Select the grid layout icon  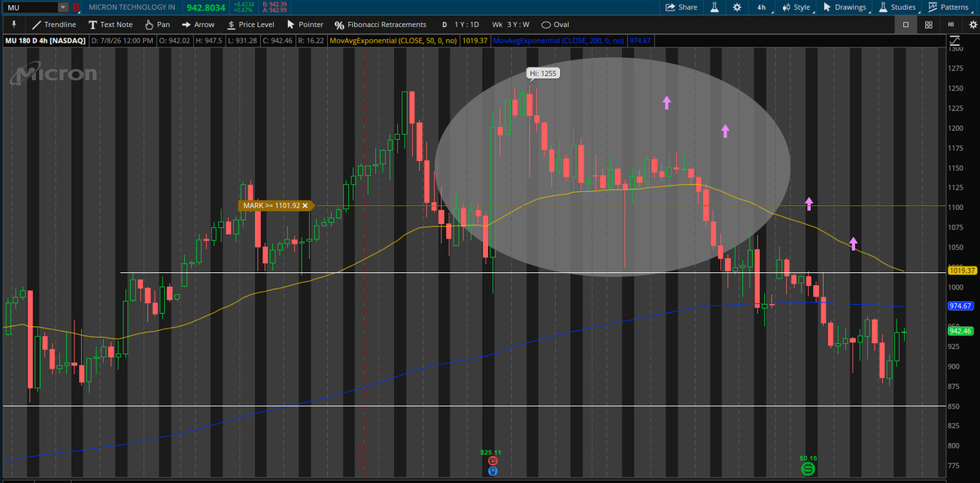pos(929,25)
